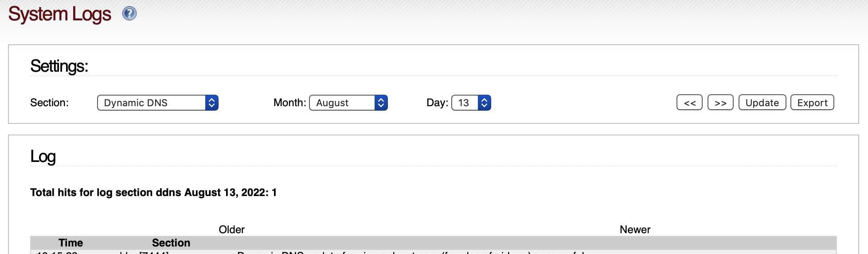Click the Month label
Image resolution: width=868 pixels, height=254 pixels.
[289, 103]
